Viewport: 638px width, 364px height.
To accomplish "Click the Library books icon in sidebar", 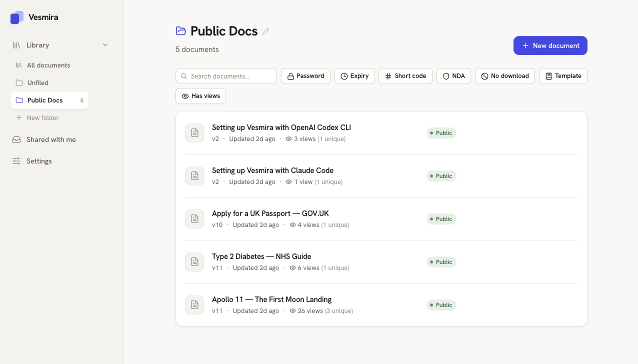I will point(16,45).
